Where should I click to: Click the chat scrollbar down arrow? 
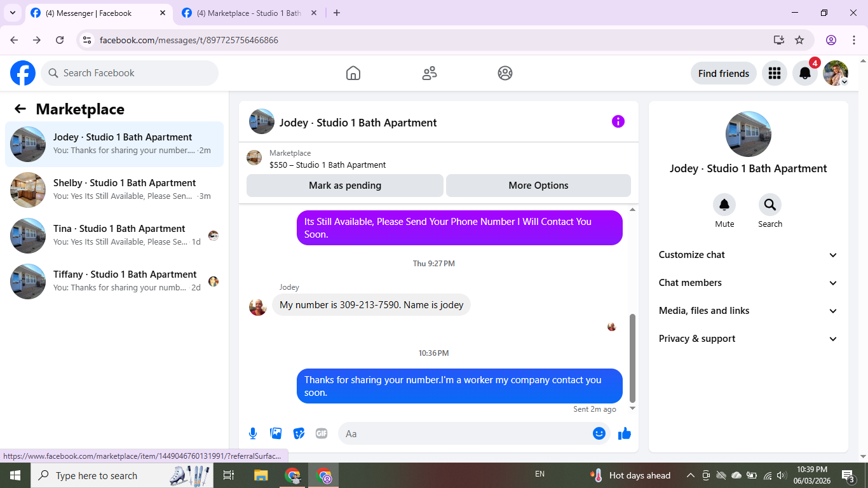click(x=632, y=409)
